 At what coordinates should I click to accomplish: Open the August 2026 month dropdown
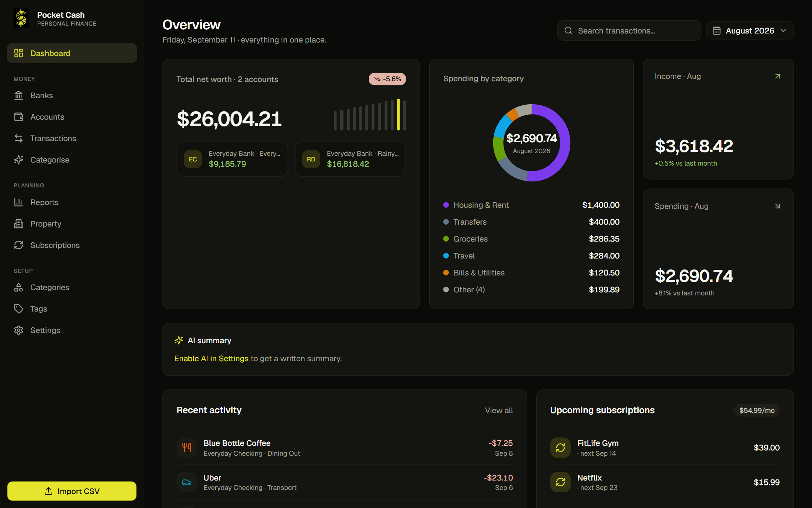click(x=750, y=30)
